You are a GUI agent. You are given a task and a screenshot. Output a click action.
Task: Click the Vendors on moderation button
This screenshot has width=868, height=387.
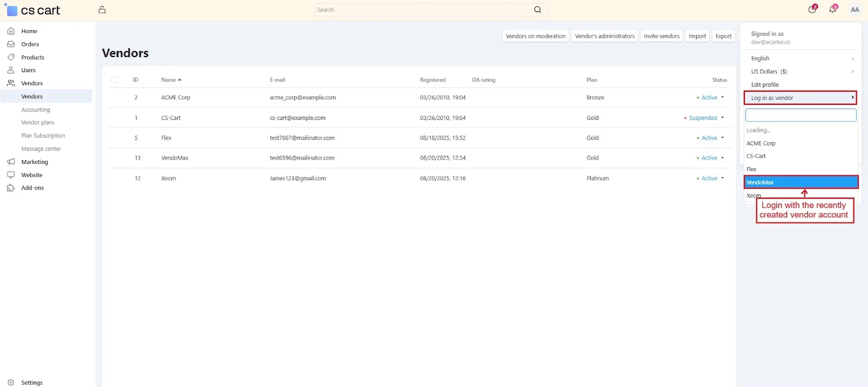tap(535, 36)
